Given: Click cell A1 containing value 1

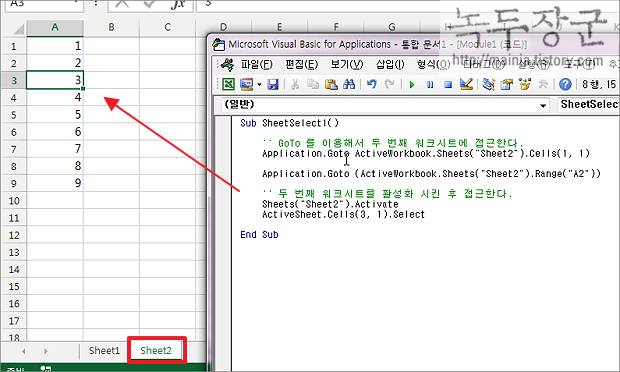Looking at the screenshot, I should pos(55,46).
